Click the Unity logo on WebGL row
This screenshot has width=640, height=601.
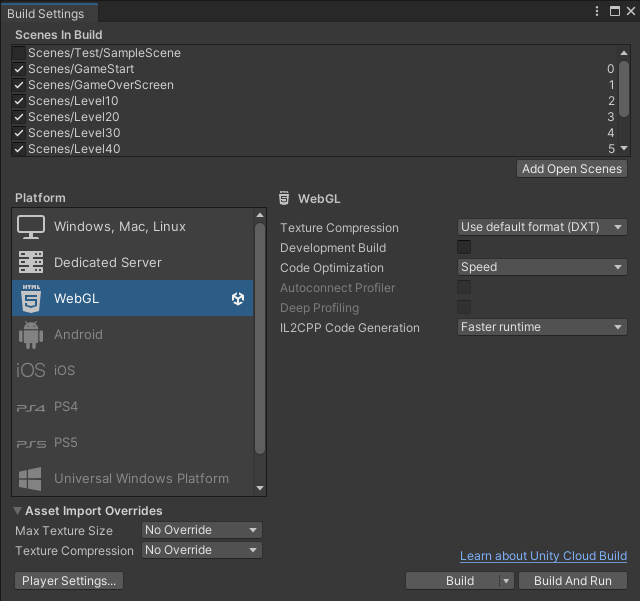click(238, 298)
